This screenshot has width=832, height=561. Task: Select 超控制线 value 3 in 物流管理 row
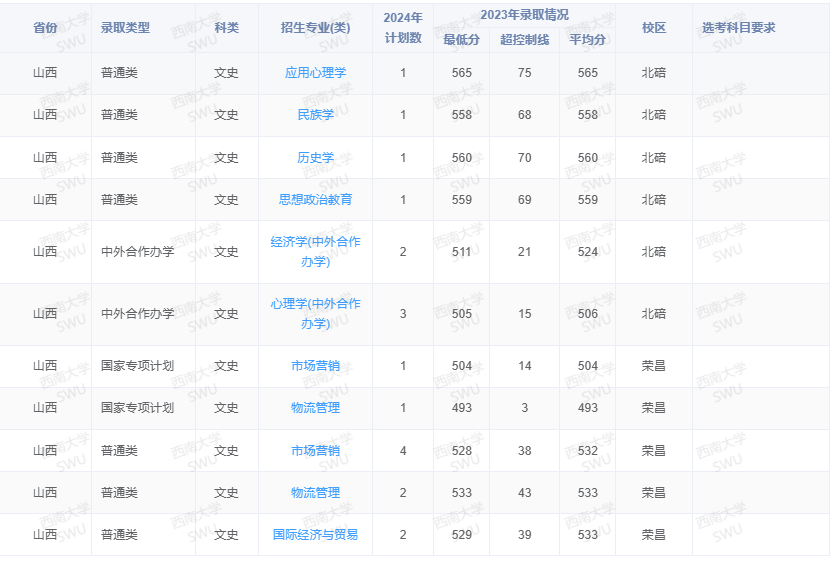click(x=524, y=408)
